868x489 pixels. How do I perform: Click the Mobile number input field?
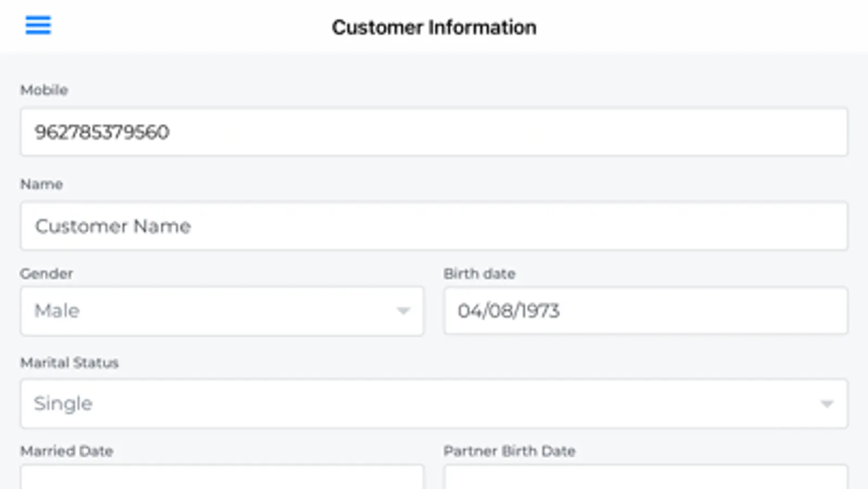click(x=434, y=132)
